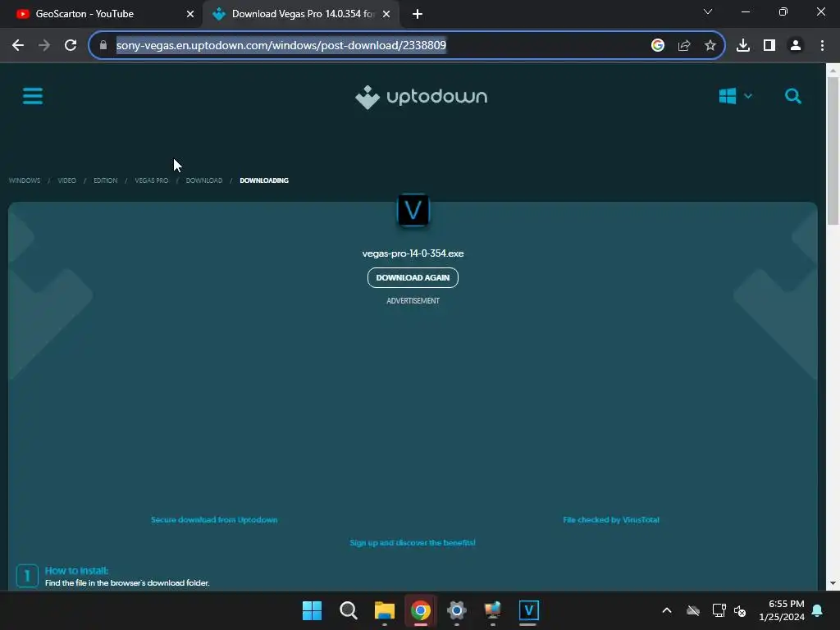The image size is (840, 630).
Task: Open the EDITION breadcrumb link
Action: pos(106,180)
